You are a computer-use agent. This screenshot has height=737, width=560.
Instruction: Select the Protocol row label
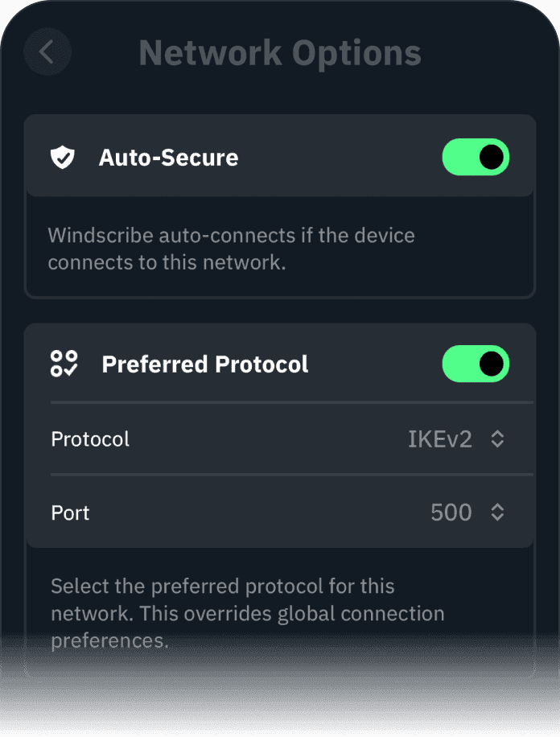point(90,438)
